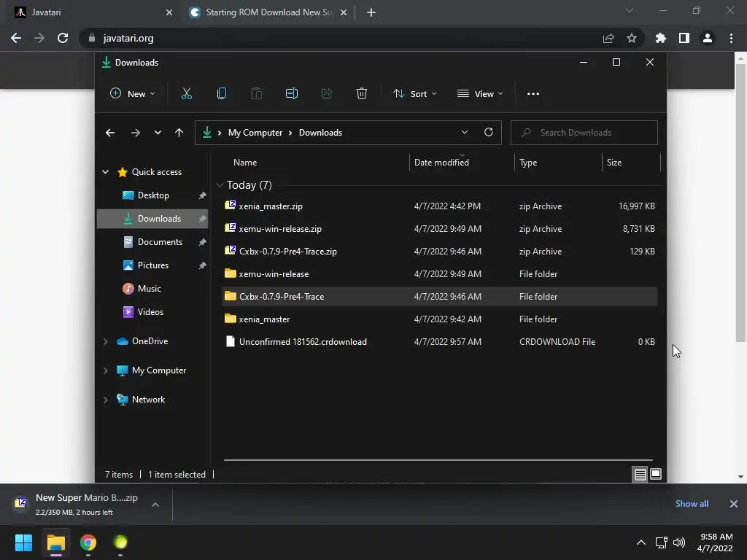The width and height of the screenshot is (747, 560).
Task: Select Music in sidebar
Action: (x=149, y=289)
